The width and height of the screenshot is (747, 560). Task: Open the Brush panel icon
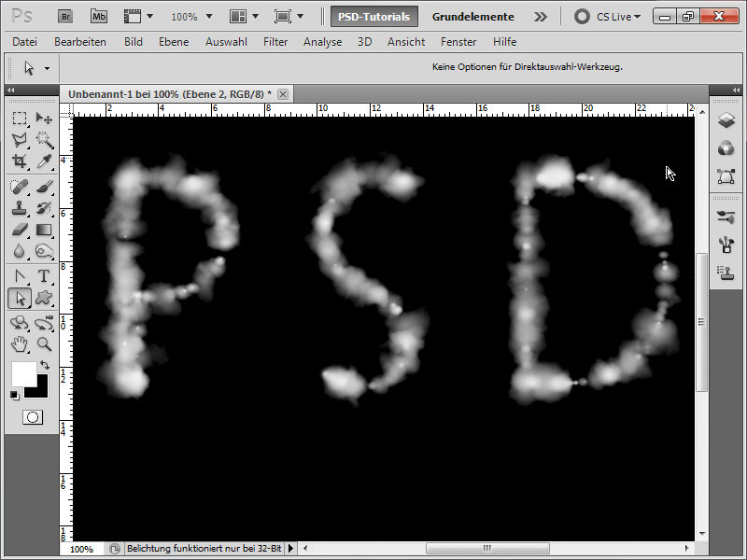pyautogui.click(x=726, y=245)
